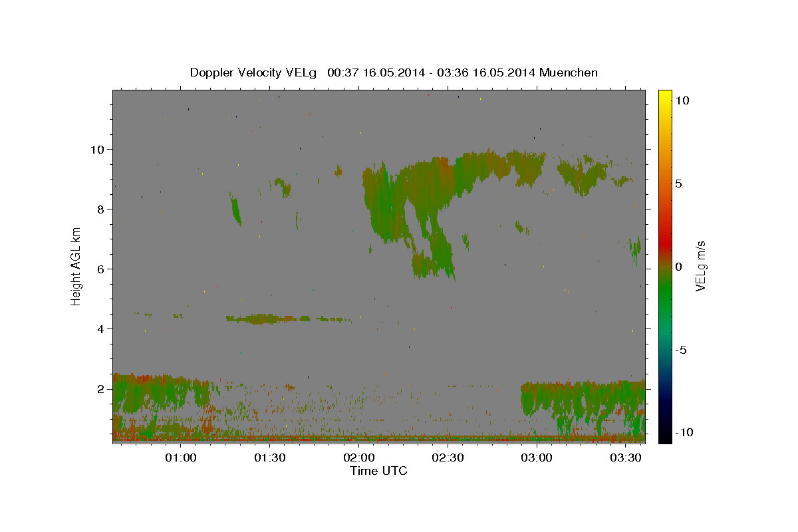Click colorbar label '-10' at bottom
This screenshot has width=798, height=532.
click(x=684, y=432)
